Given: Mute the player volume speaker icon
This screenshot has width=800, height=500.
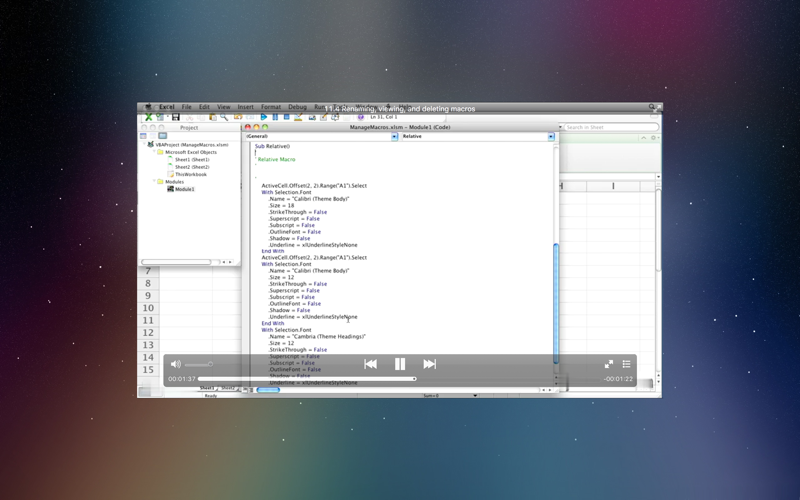Looking at the screenshot, I should point(176,364).
